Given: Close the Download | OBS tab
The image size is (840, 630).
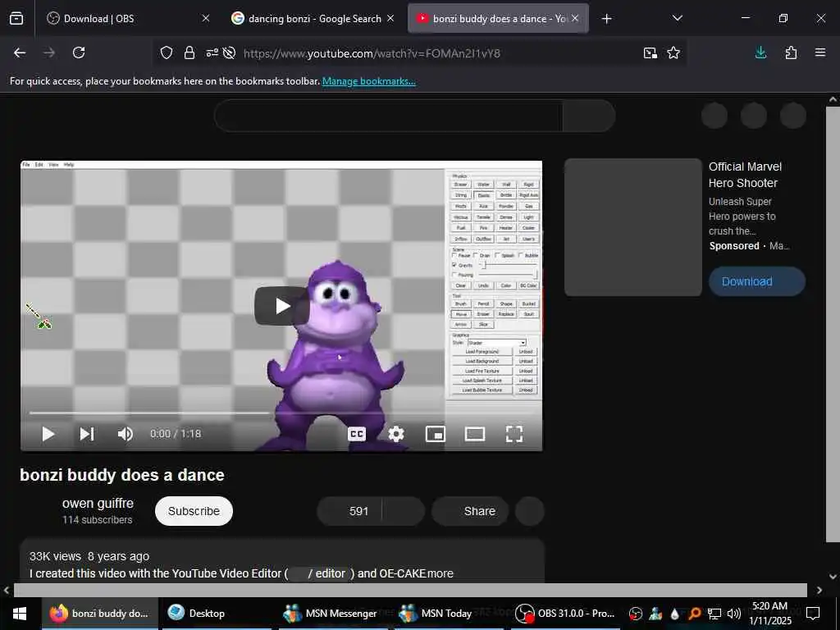Looking at the screenshot, I should (206, 19).
